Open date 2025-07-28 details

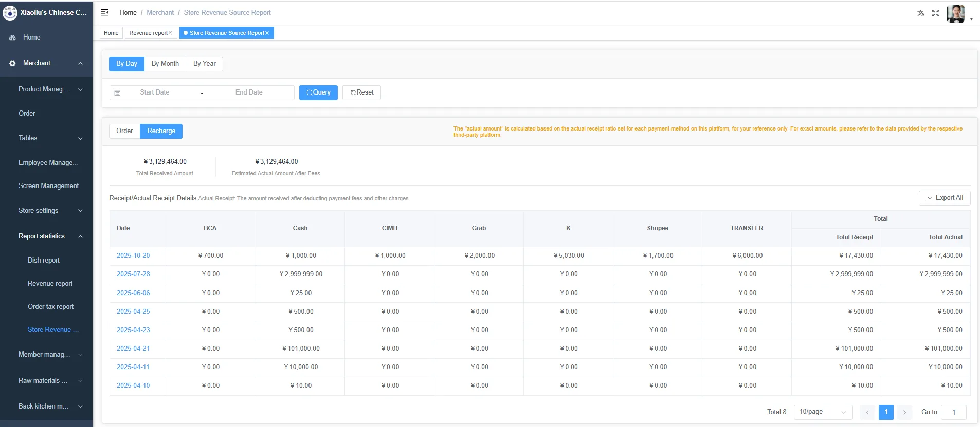tap(133, 274)
